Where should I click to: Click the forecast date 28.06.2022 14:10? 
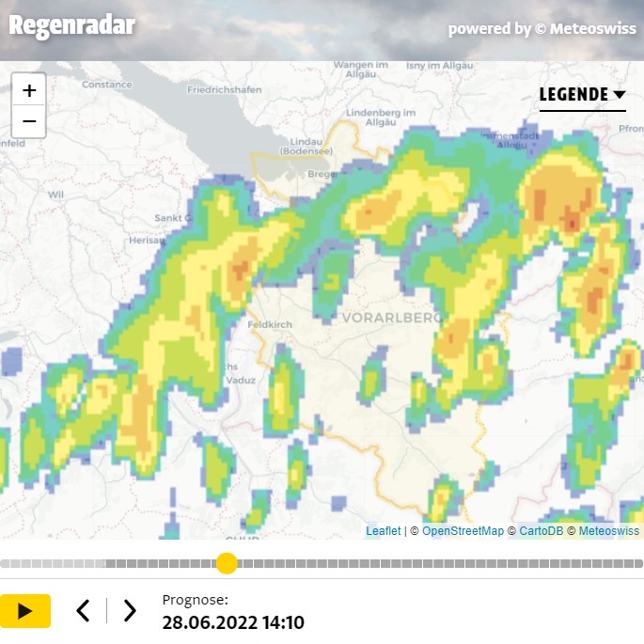pos(233,622)
